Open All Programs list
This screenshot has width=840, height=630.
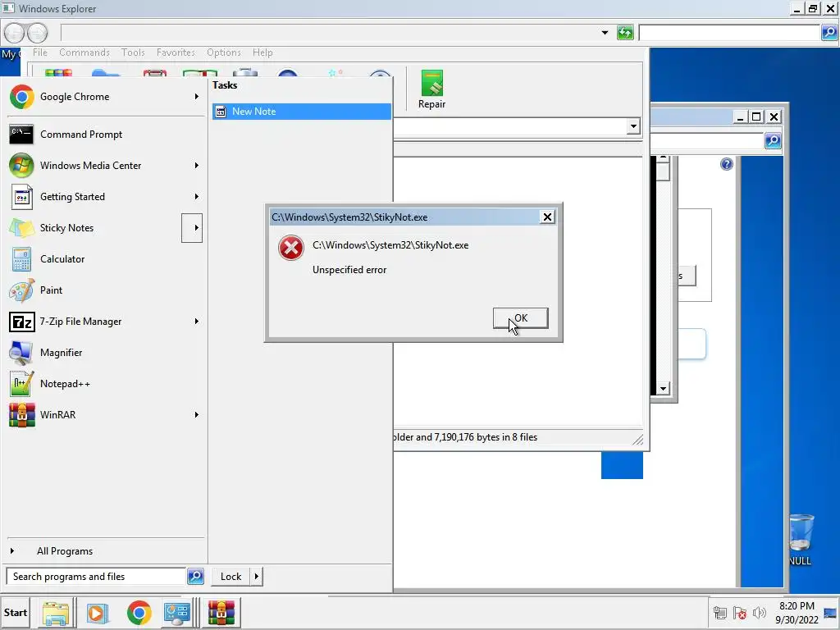pos(64,551)
